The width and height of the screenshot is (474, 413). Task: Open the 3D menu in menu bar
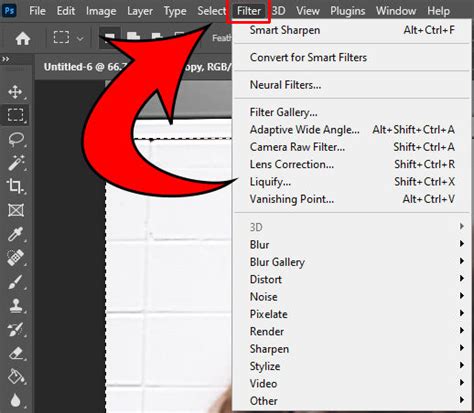click(278, 11)
